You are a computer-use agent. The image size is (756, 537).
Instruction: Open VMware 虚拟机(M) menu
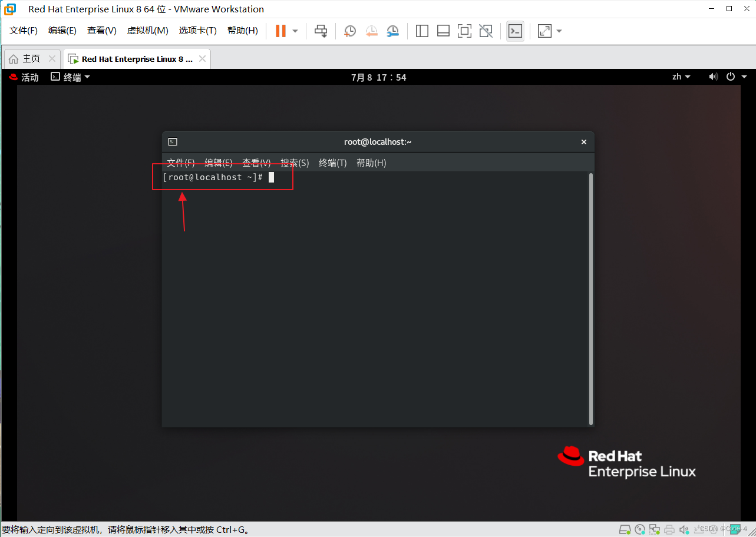point(148,31)
